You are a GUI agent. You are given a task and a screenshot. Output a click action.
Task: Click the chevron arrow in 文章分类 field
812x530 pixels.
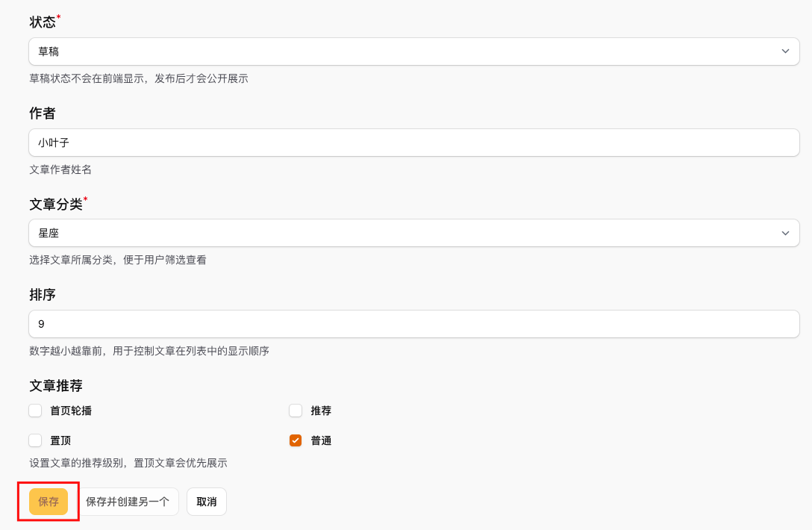pyautogui.click(x=785, y=233)
